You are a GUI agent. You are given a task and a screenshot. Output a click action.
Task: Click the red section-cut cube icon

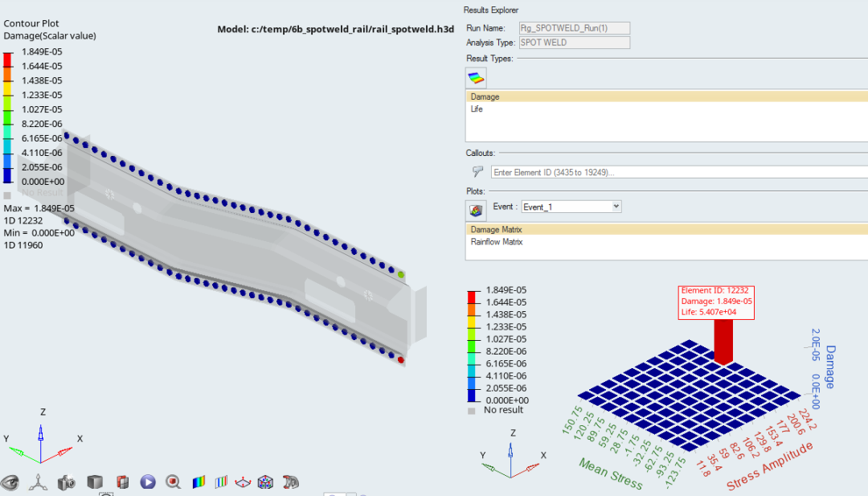122,482
